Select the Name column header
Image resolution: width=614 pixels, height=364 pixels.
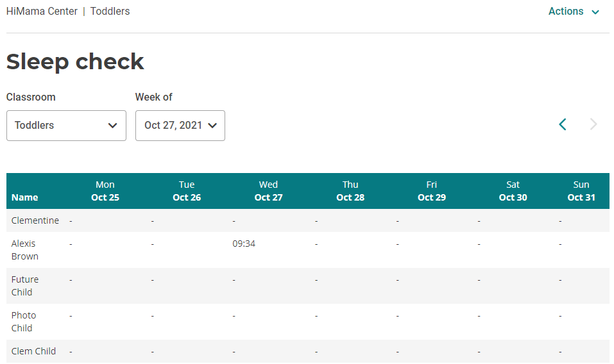click(x=25, y=197)
